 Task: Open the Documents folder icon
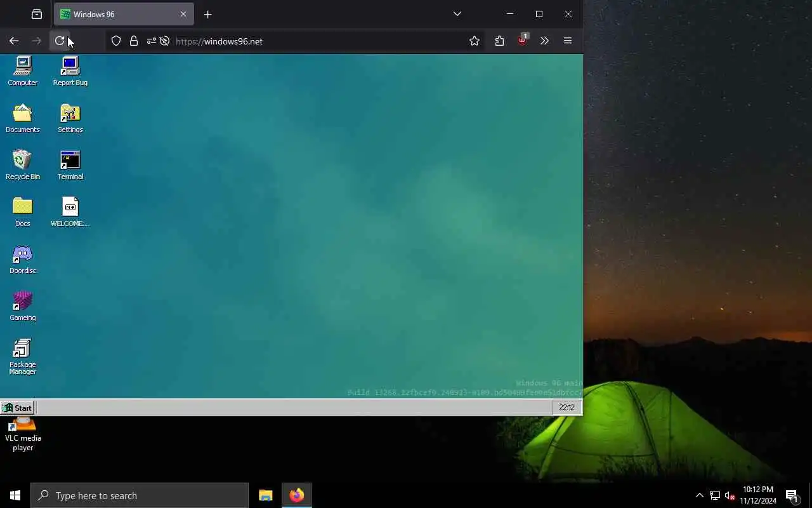[23, 118]
